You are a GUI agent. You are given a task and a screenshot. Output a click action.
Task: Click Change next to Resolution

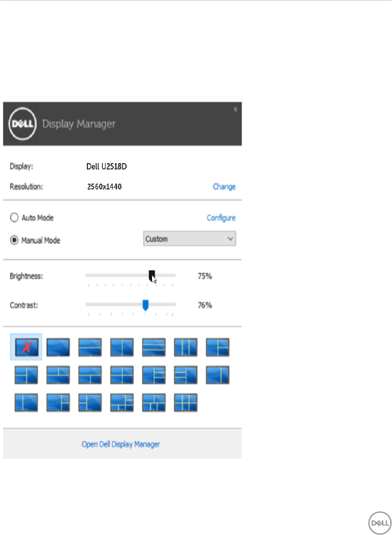(x=224, y=187)
